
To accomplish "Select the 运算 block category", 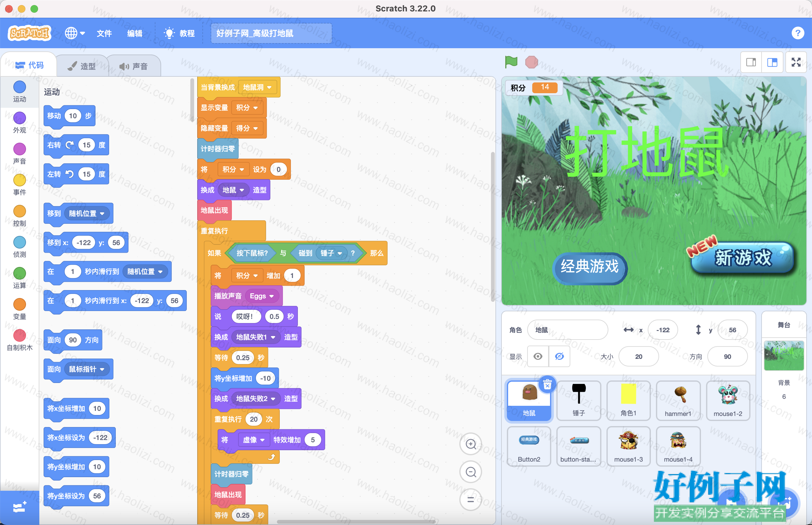I will (19, 277).
